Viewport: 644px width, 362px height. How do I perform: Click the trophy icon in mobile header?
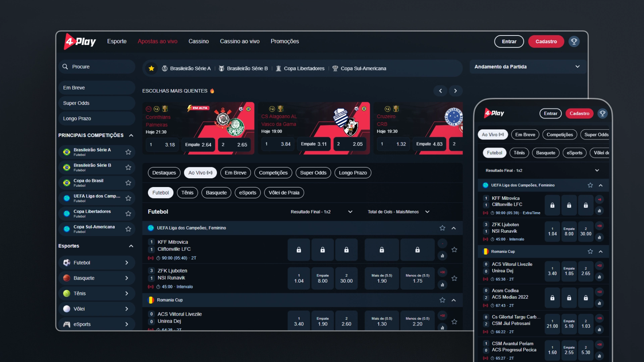pos(602,113)
